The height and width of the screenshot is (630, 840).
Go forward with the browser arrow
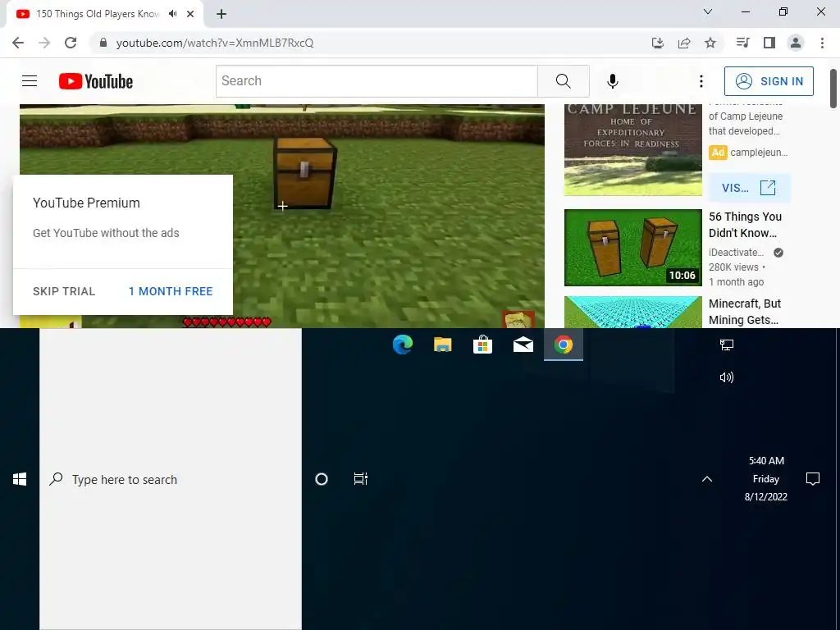click(44, 43)
